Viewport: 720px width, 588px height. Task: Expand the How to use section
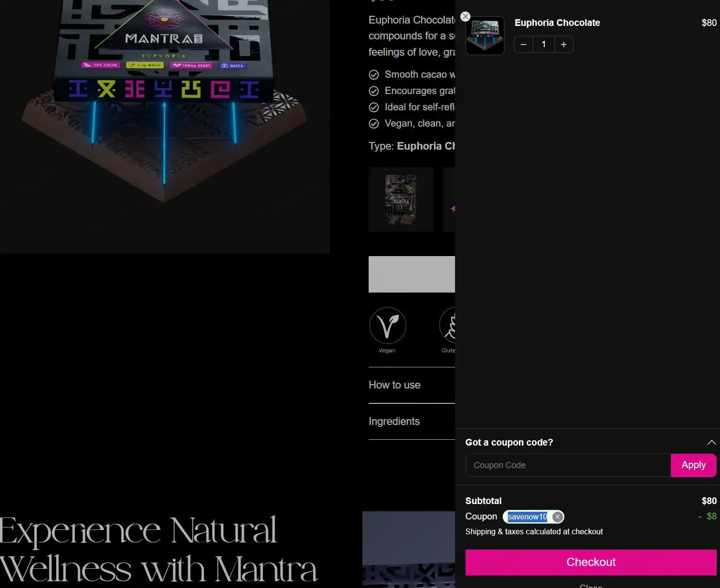[412, 385]
